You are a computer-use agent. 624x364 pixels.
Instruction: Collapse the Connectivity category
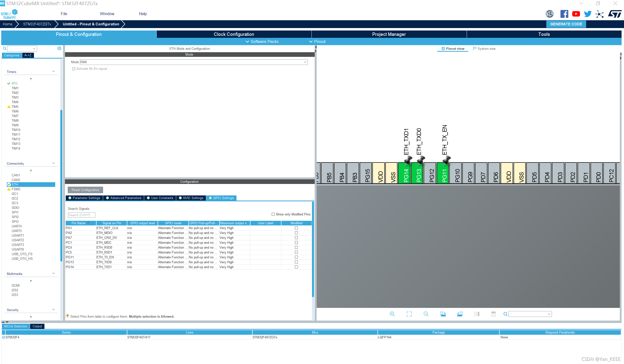tap(54, 163)
